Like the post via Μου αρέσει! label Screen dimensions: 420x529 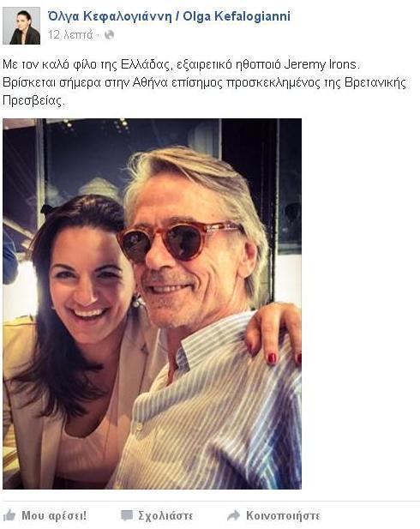(x=54, y=515)
